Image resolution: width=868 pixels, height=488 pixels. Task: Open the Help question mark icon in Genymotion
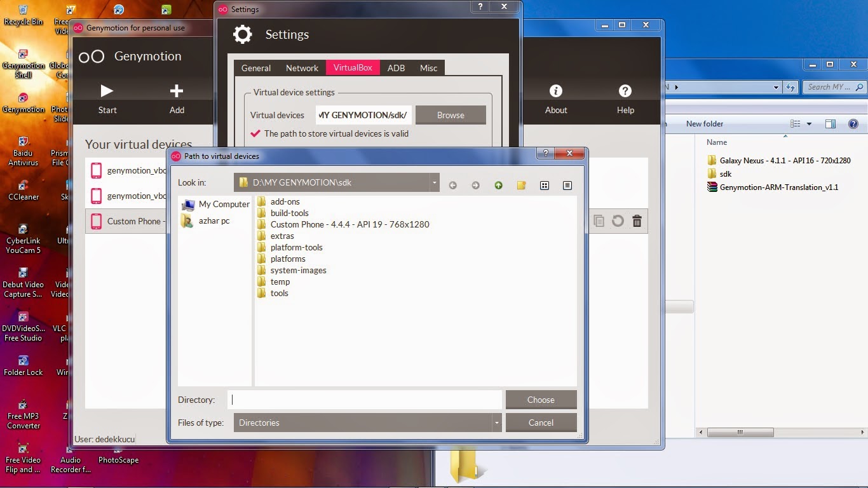(625, 91)
